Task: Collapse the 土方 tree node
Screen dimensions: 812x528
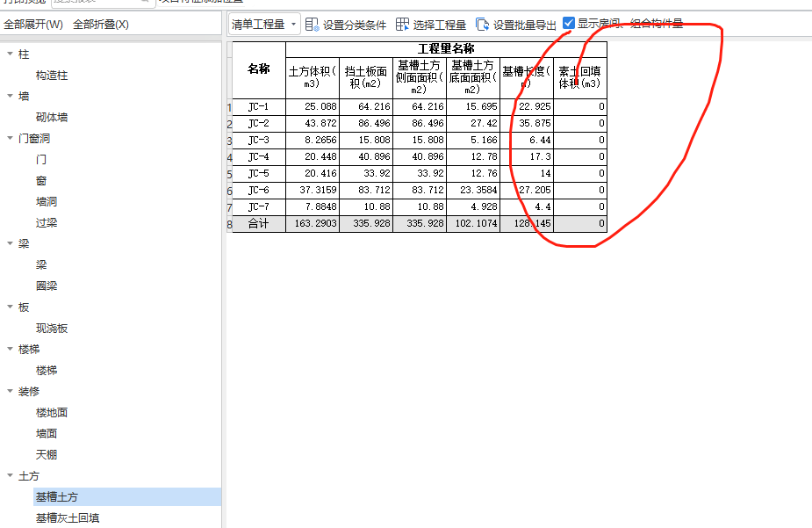Action: pos(10,475)
